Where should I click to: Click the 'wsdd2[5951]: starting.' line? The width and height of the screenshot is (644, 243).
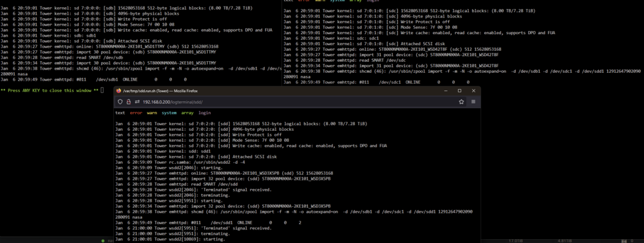(168, 200)
